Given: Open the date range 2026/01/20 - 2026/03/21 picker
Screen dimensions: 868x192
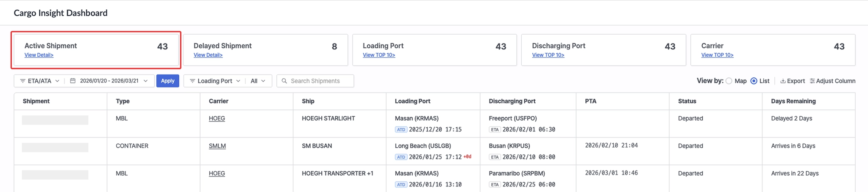Looking at the screenshot, I should (109, 81).
